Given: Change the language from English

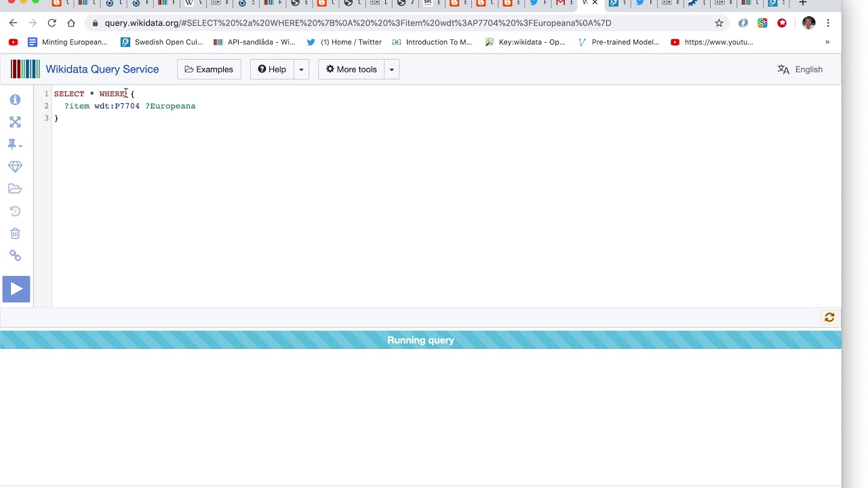Looking at the screenshot, I should coord(800,69).
